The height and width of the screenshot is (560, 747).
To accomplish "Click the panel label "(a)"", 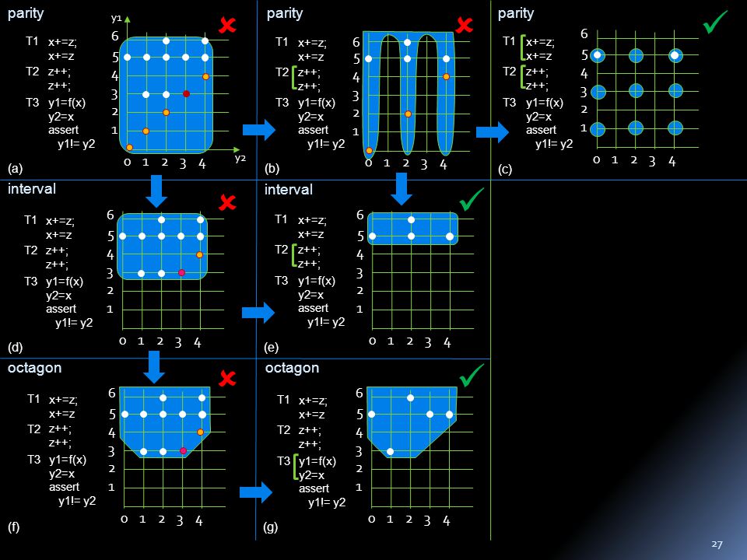I will tap(16, 169).
